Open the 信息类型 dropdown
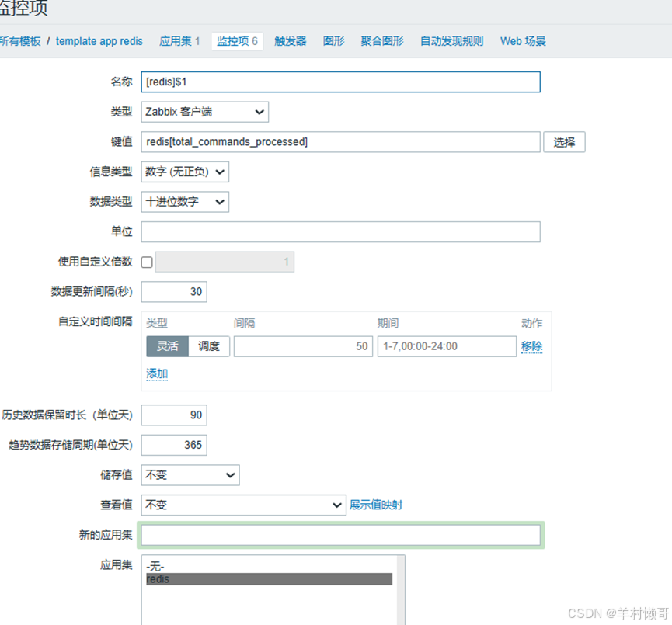Viewport: 672px width, 625px height. tap(185, 172)
